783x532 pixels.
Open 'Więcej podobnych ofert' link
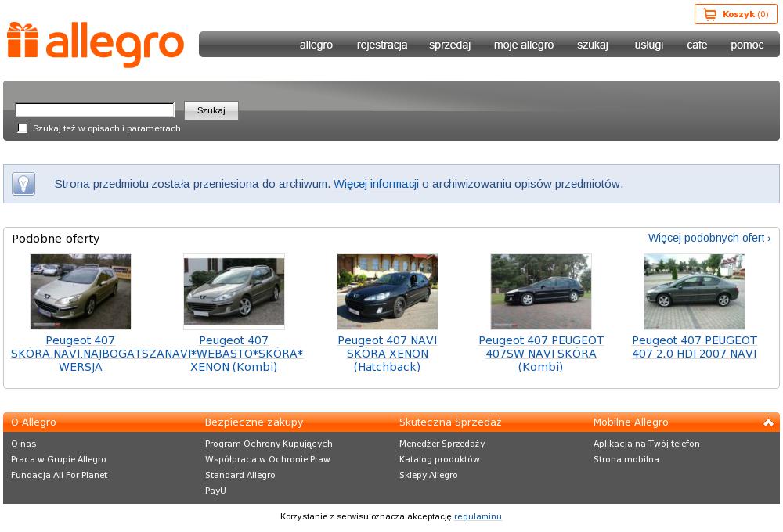(x=709, y=238)
